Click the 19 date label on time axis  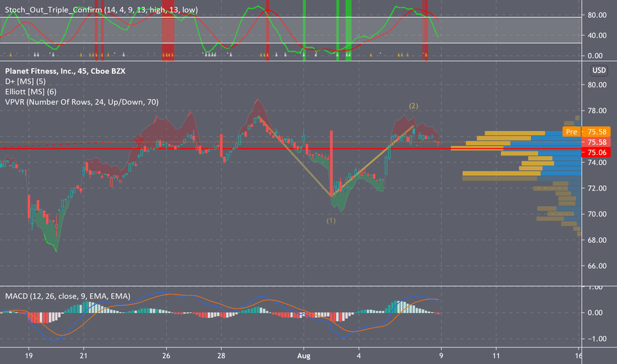click(28, 356)
